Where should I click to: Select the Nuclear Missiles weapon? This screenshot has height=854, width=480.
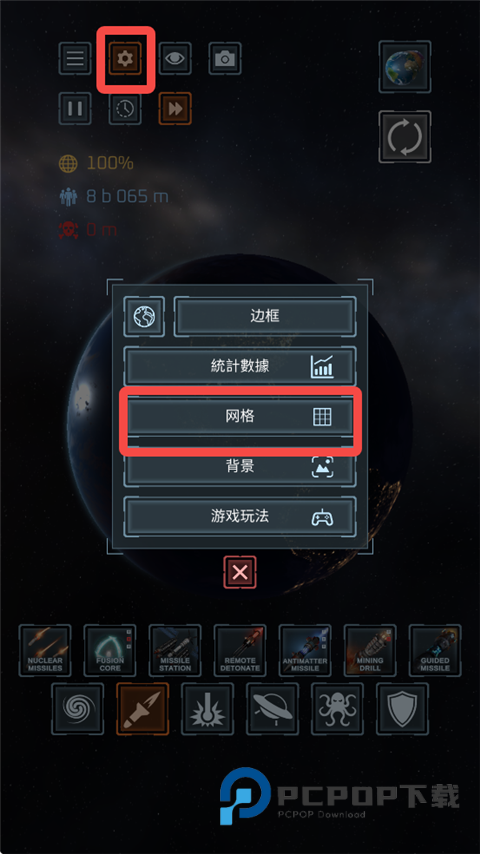45,650
